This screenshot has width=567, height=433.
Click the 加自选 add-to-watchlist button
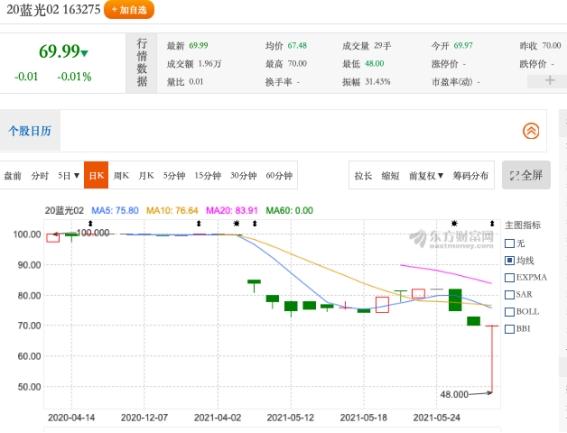pyautogui.click(x=129, y=10)
